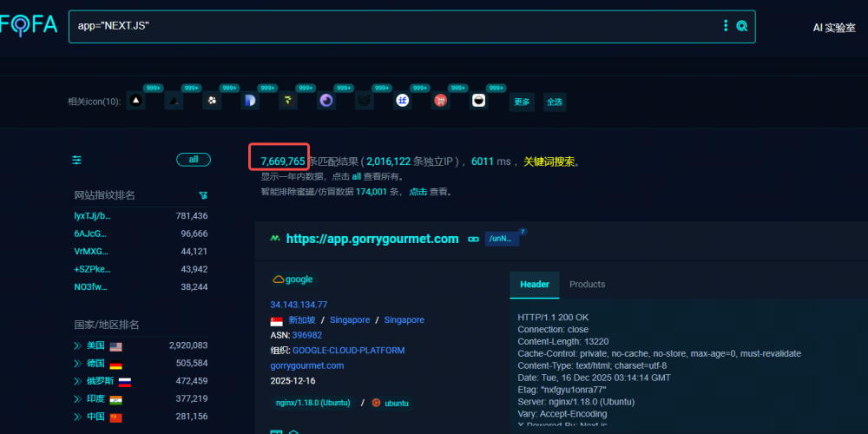Viewport: 868px width, 434px height.
Task: Click the chain link icon beside app.gorrygourmet.com
Action: (473, 239)
